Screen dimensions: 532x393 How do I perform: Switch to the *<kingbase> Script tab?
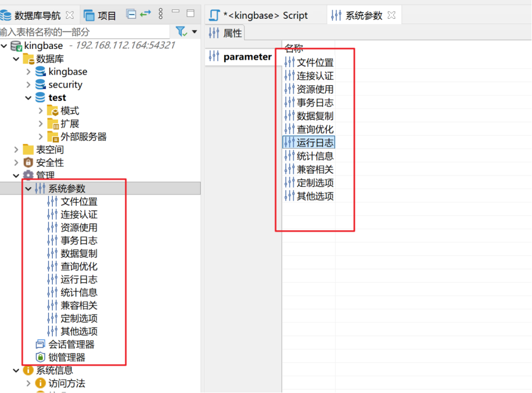tap(265, 15)
